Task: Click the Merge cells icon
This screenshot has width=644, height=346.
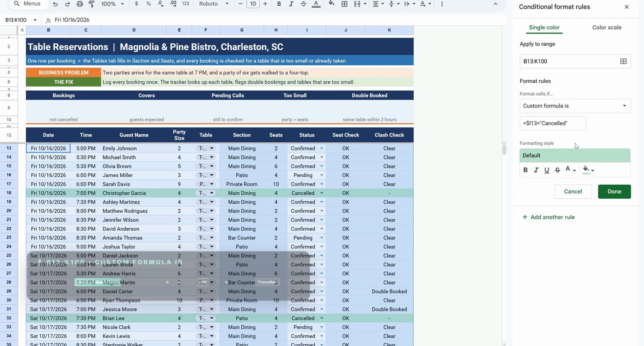Action: pos(357,4)
